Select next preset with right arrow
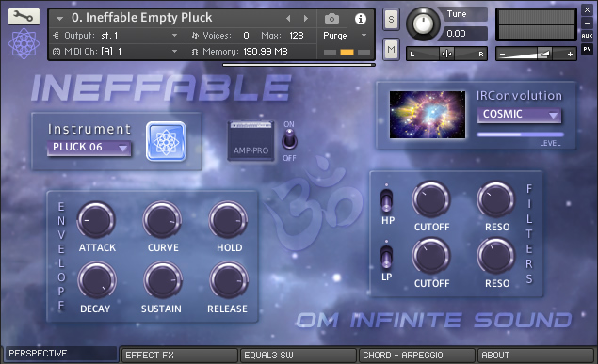598x364 pixels. click(x=305, y=18)
